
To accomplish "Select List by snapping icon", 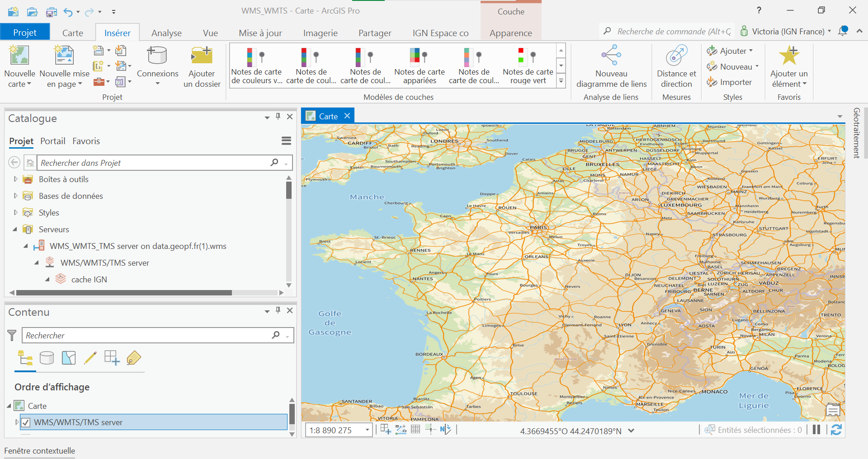I will (x=112, y=358).
